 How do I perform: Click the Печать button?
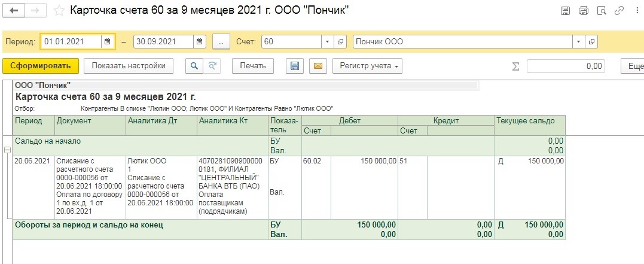(x=252, y=66)
